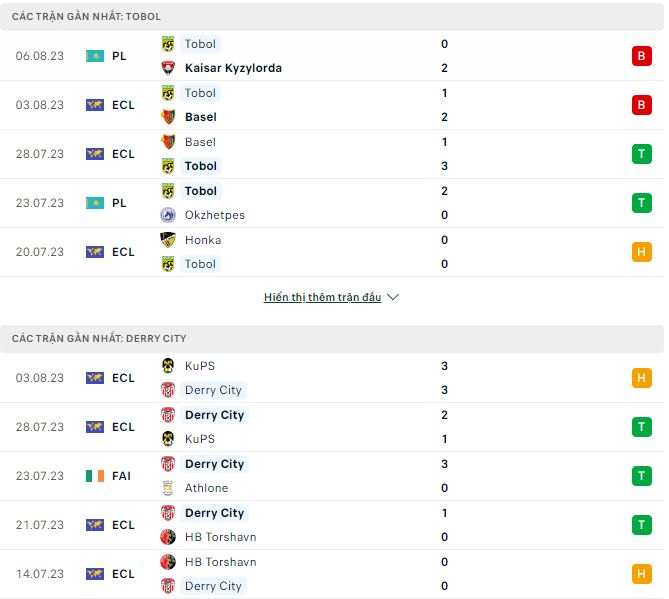Click the Athlone team crest
This screenshot has height=599, width=669.
[x=168, y=488]
